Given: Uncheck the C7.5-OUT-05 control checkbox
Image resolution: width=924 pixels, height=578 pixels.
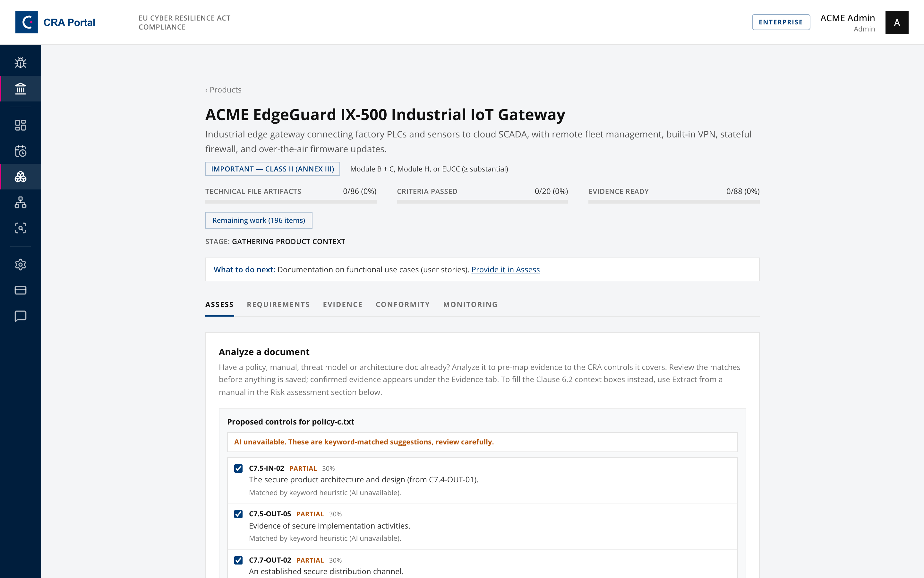Looking at the screenshot, I should pyautogui.click(x=238, y=514).
